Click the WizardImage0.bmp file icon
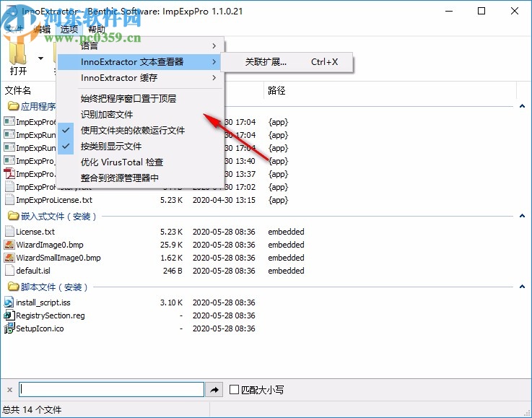The image size is (532, 418). 9,244
